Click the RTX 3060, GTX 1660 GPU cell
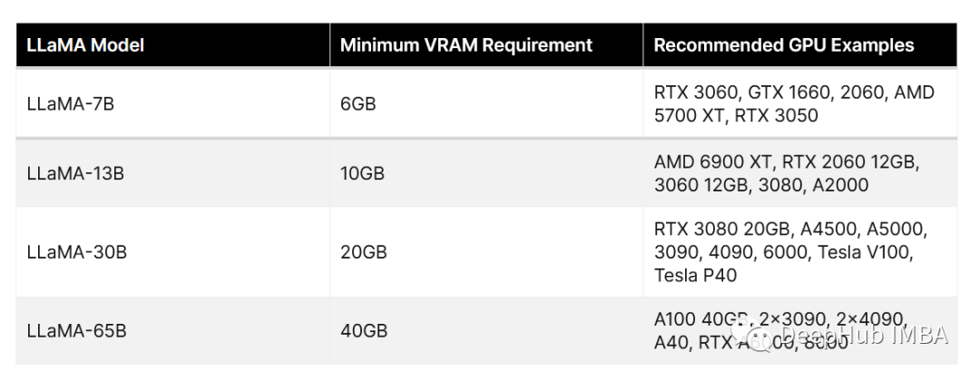Image resolution: width=980 pixels, height=381 pixels. (800, 103)
